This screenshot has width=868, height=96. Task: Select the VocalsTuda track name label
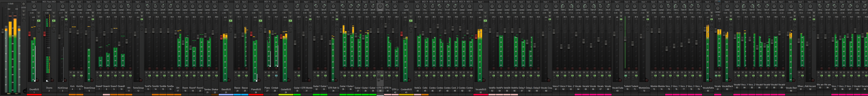coord(618,88)
